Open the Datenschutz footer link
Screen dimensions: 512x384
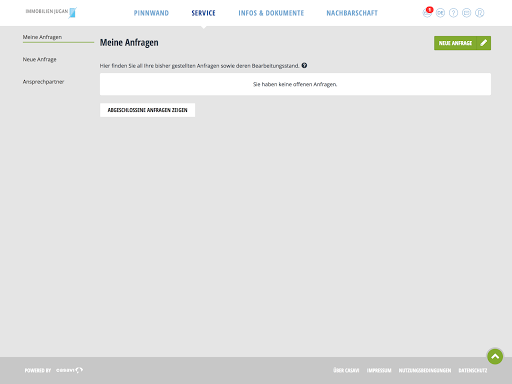pos(473,370)
